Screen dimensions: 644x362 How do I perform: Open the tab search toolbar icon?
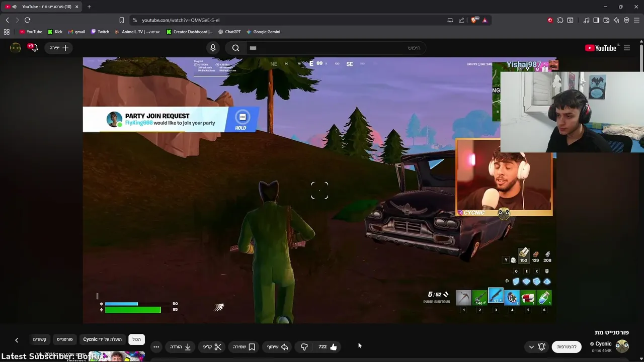[x=570, y=20]
